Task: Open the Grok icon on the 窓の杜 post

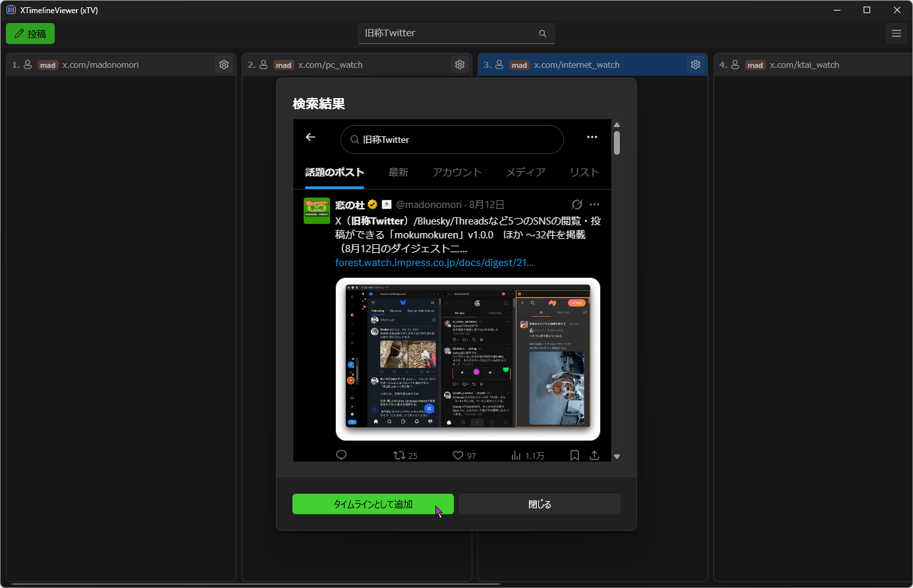Action: tap(577, 204)
